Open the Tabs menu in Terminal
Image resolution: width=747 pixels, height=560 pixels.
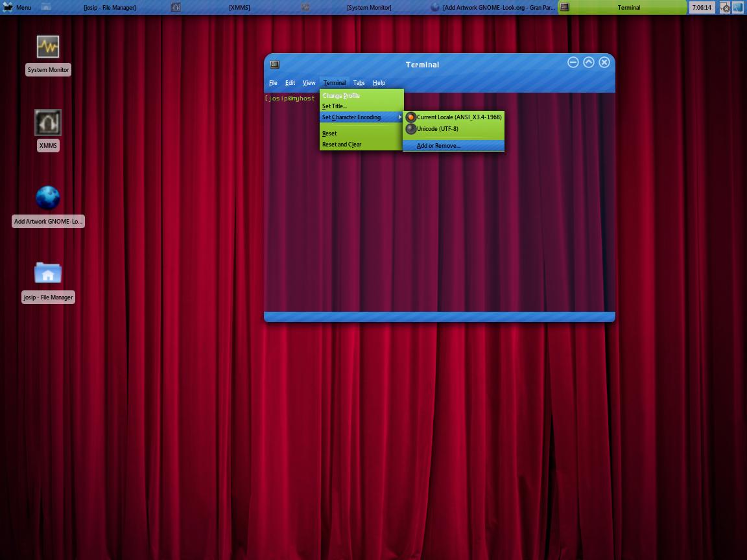(x=359, y=83)
